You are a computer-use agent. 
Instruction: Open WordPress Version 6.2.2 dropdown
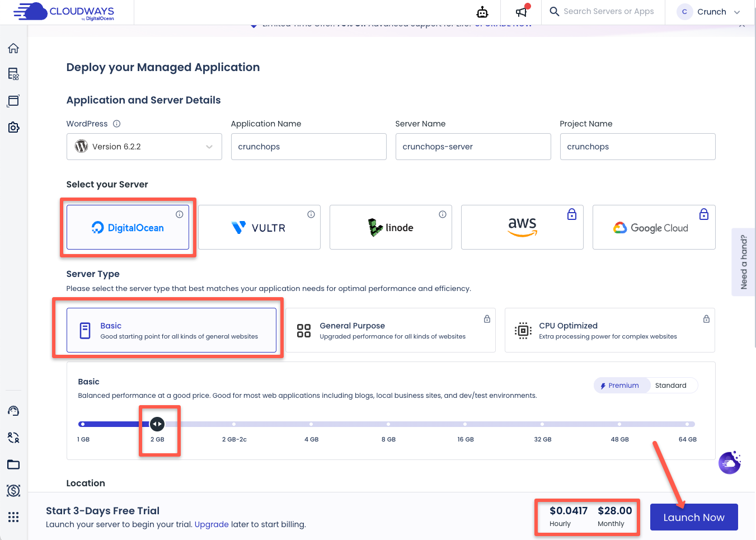144,147
